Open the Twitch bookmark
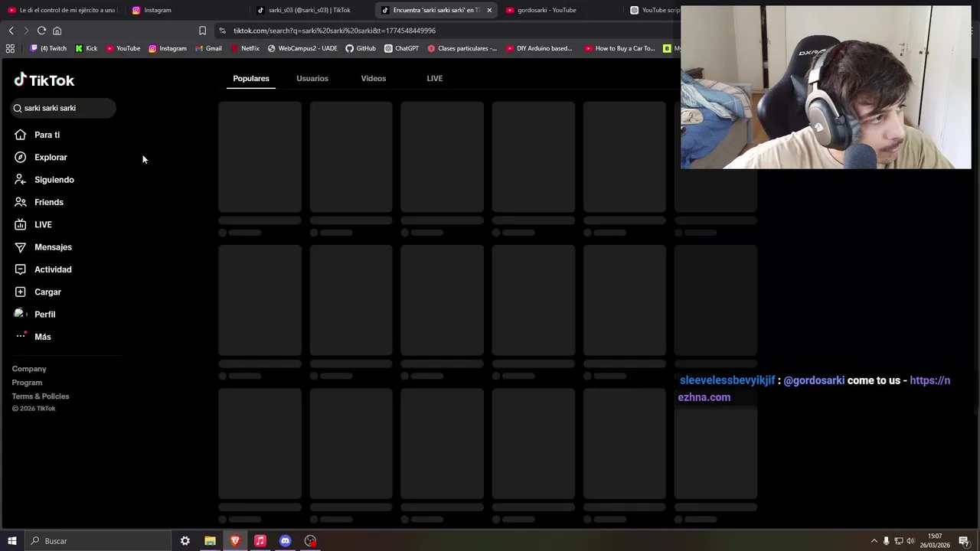 click(48, 48)
